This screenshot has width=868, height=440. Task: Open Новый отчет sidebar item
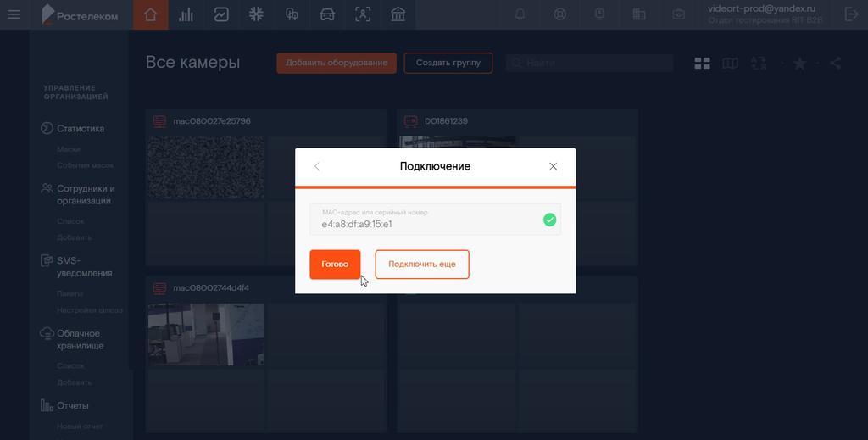[80, 426]
